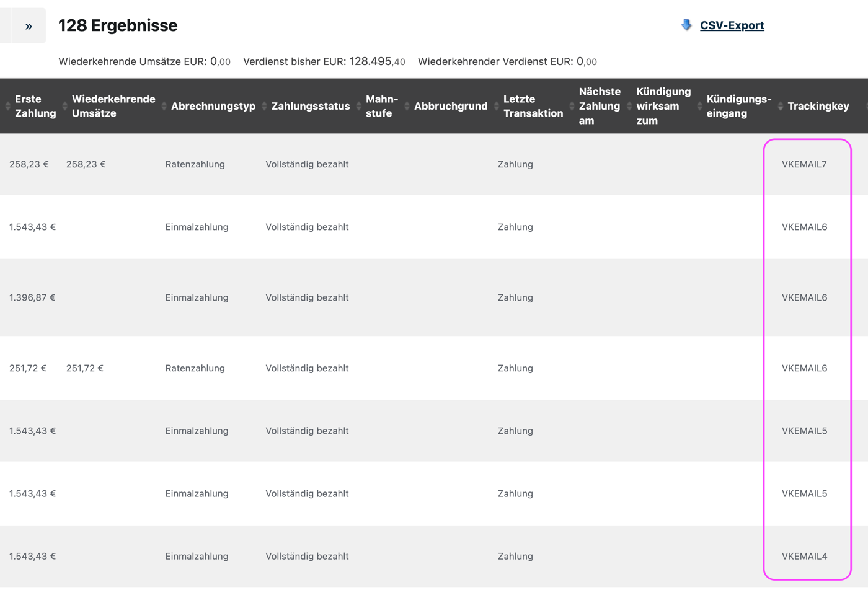This screenshot has width=868, height=590.
Task: Sort by Abbruchgrund sort arrows
Action: pyautogui.click(x=407, y=106)
